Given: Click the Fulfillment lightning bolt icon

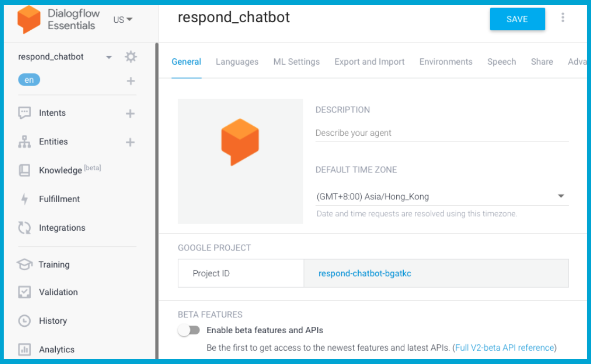Looking at the screenshot, I should click(x=24, y=199).
